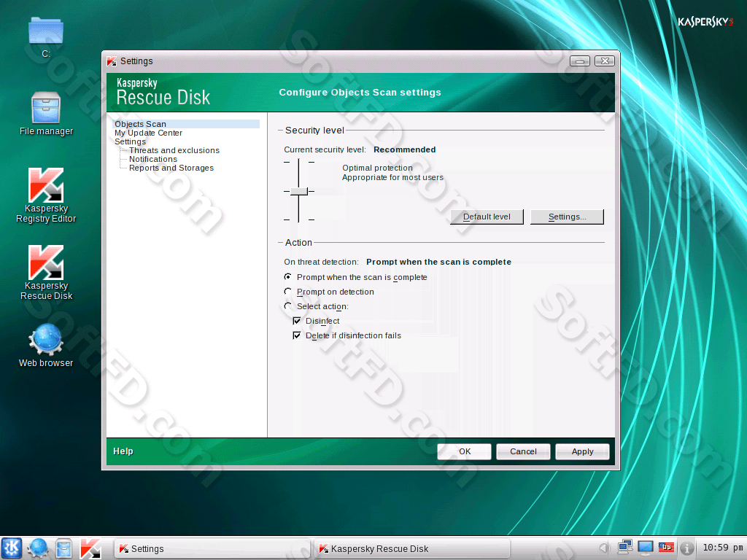747x560 pixels.
Task: Open the Kaspersky Registry Editor desktop icon
Action: pos(46,195)
